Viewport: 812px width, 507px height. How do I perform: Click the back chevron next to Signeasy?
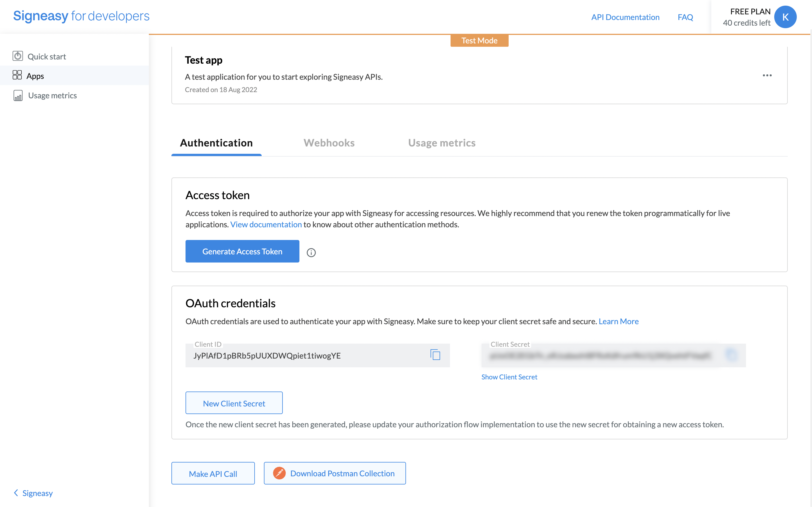click(x=16, y=493)
